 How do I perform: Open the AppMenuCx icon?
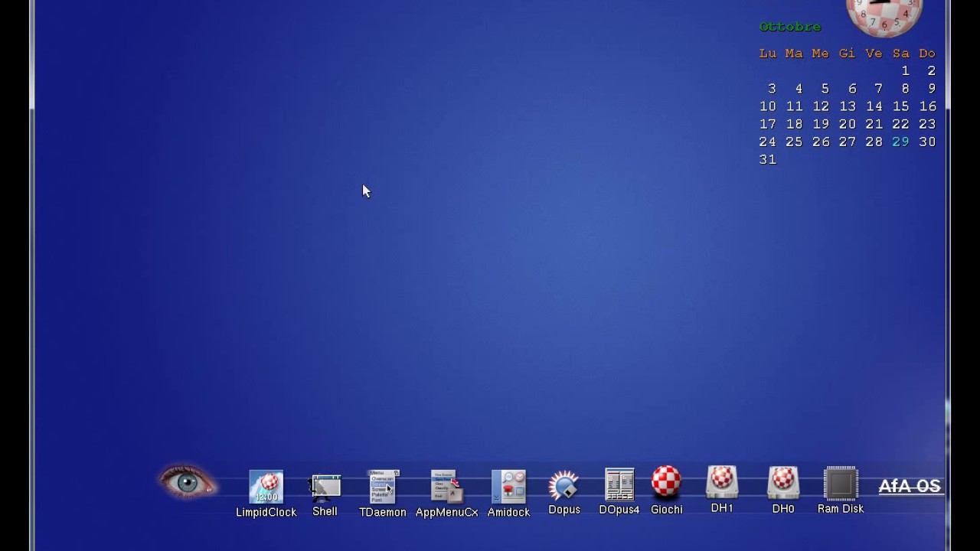447,487
